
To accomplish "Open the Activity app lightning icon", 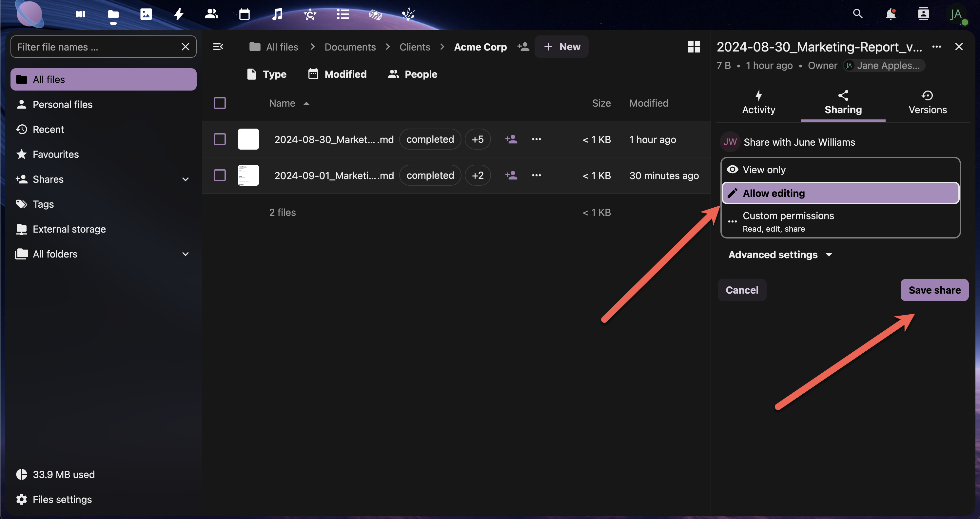I will [179, 14].
